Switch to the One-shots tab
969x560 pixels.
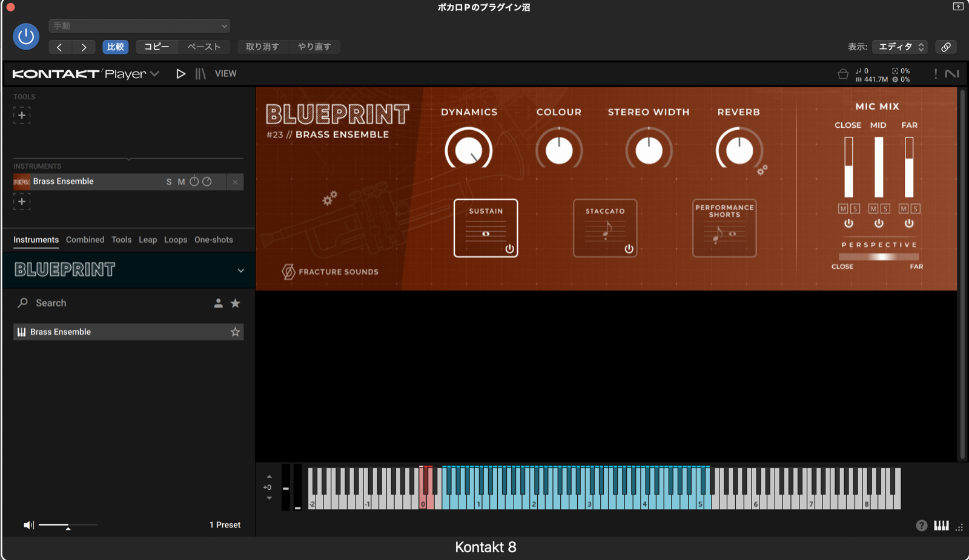[214, 240]
